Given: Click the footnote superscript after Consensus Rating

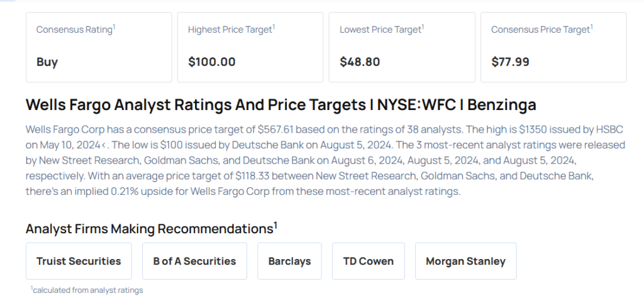Looking at the screenshot, I should coord(114,26).
